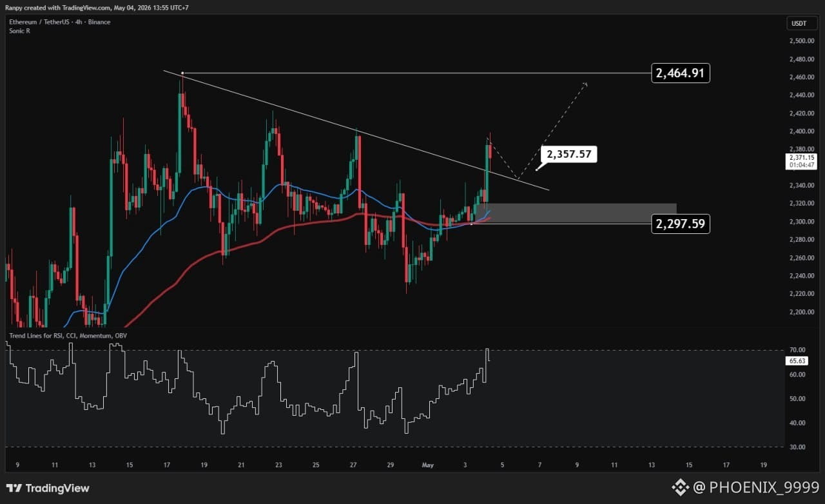The height and width of the screenshot is (504, 825).
Task: Click the 2,480.00 price axis label
Action: coord(801,59)
